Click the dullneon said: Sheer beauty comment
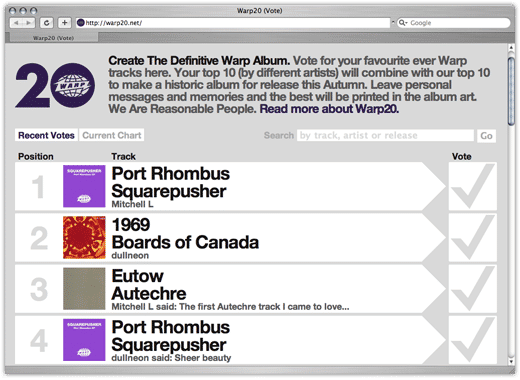 click(x=171, y=358)
